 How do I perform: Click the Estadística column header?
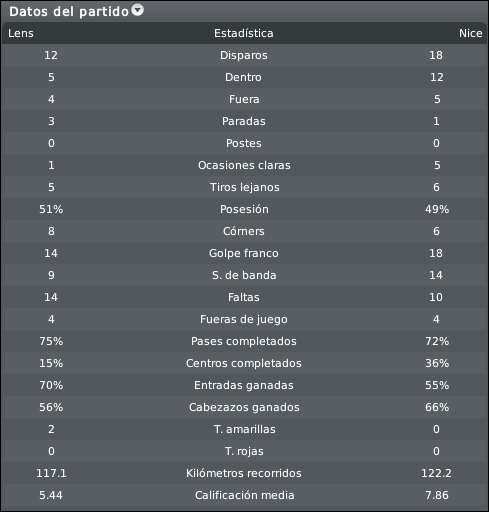click(x=244, y=33)
